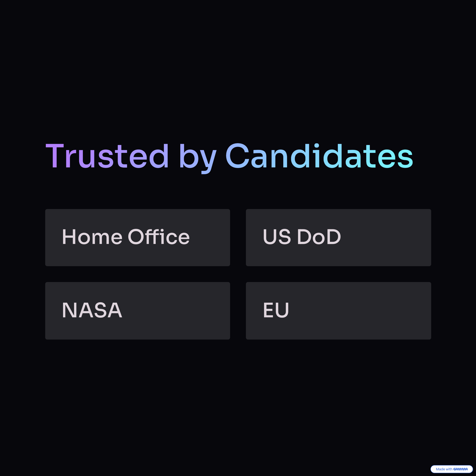
Task: Select the NASA card
Action: tap(137, 311)
